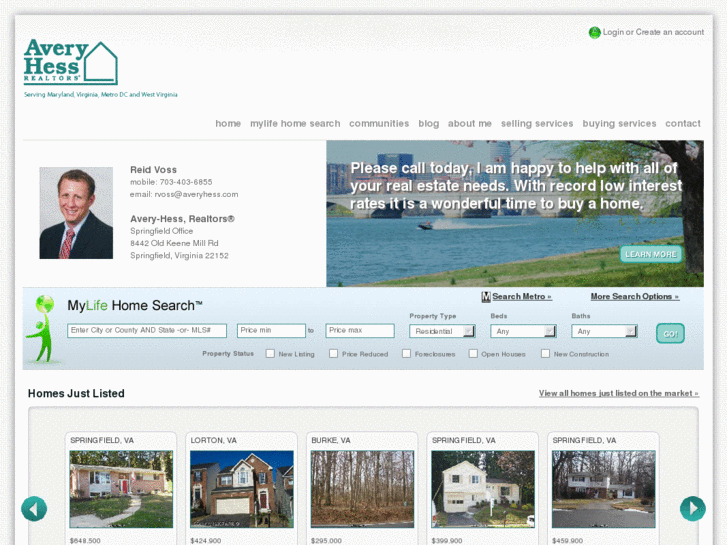Viewport: 727px width, 545px height.
Task: Click the $424,900 price text
Action: (205, 541)
